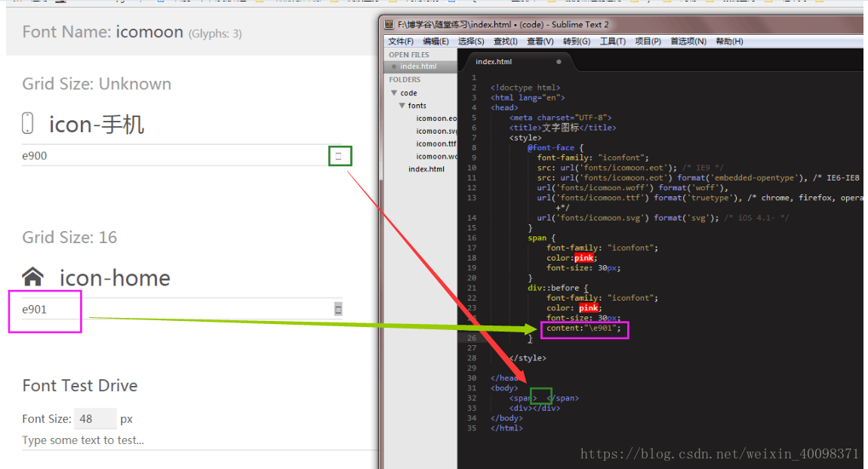Open icomoon.ttf in the fonts folder
The image size is (868, 469).
pyautogui.click(x=436, y=144)
